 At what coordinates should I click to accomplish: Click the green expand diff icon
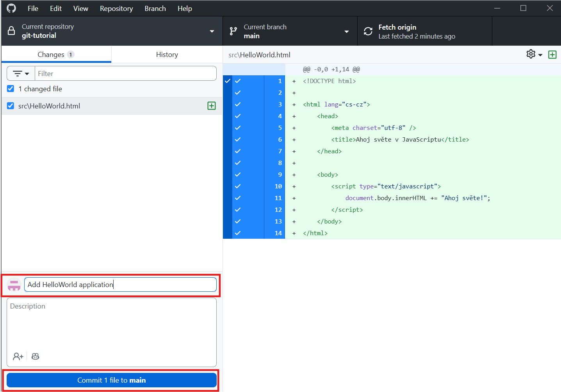pyautogui.click(x=552, y=54)
